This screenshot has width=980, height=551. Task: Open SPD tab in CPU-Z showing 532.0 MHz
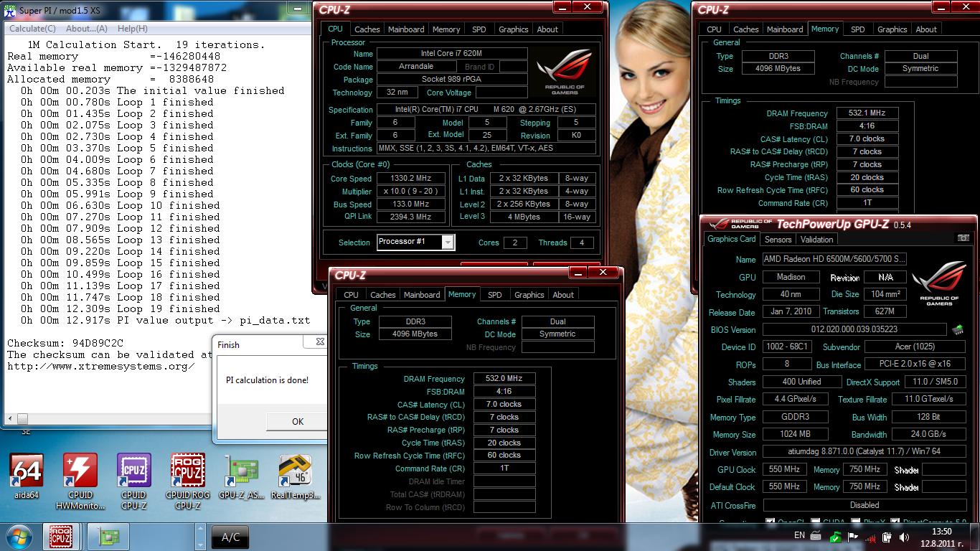tap(495, 295)
